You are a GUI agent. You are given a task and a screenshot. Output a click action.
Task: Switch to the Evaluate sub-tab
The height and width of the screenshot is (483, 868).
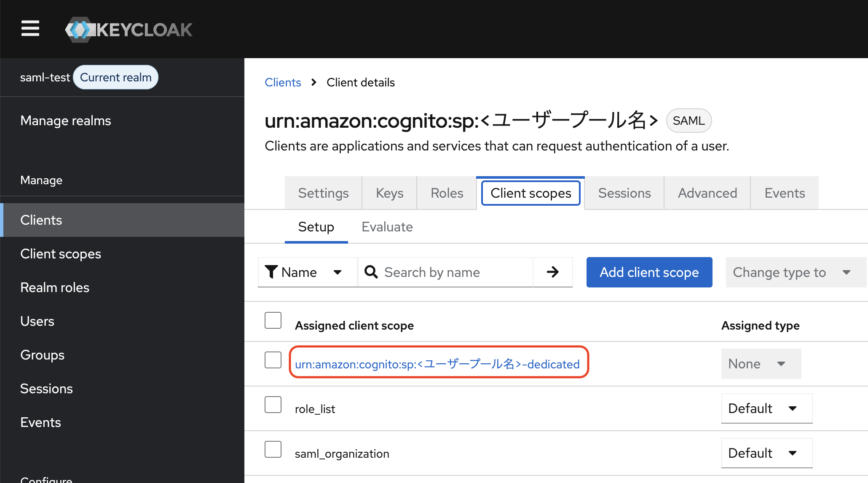(x=387, y=227)
